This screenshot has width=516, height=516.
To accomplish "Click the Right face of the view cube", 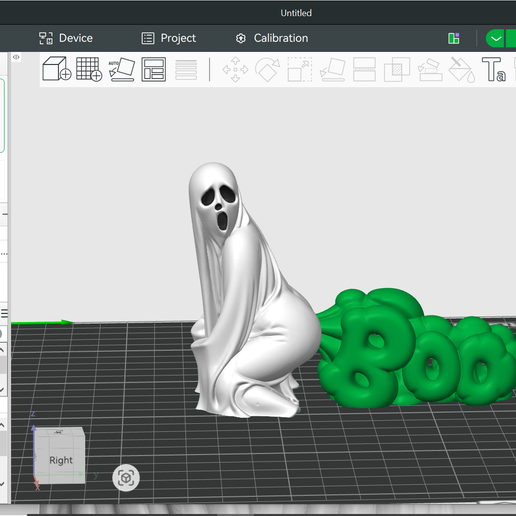I will click(x=60, y=460).
